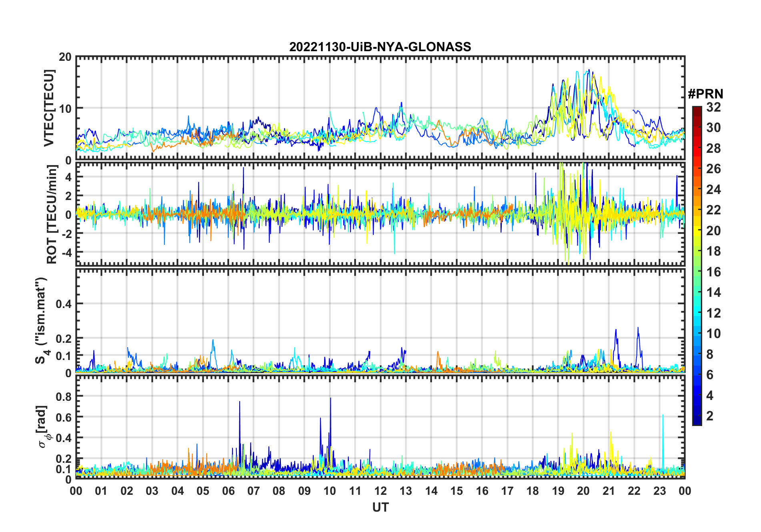Click the UT x-axis label

[380, 508]
